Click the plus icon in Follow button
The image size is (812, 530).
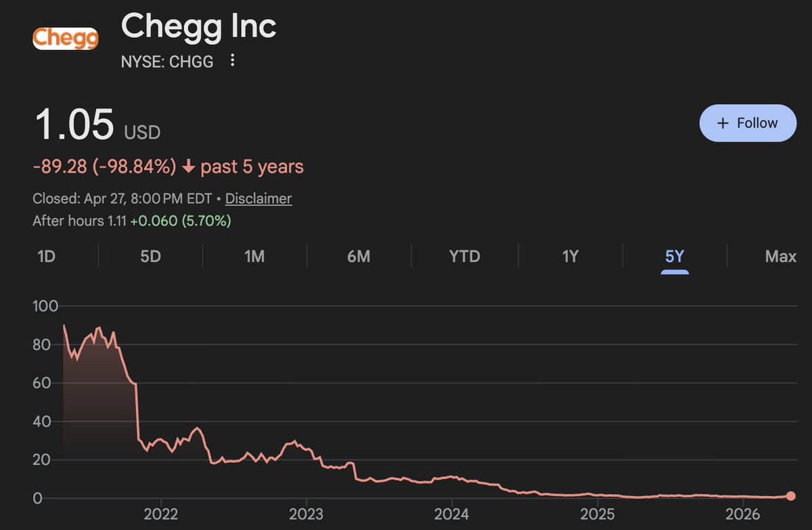click(723, 123)
